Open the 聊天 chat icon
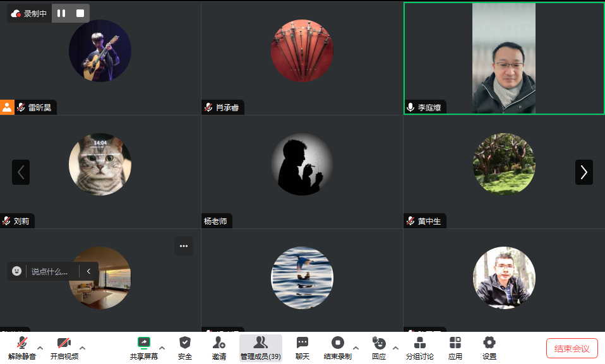This screenshot has height=364, width=605. [x=302, y=343]
